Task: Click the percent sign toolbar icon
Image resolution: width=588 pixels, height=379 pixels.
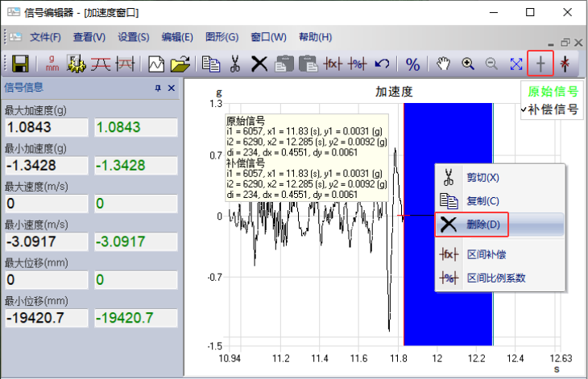Action: click(x=412, y=64)
